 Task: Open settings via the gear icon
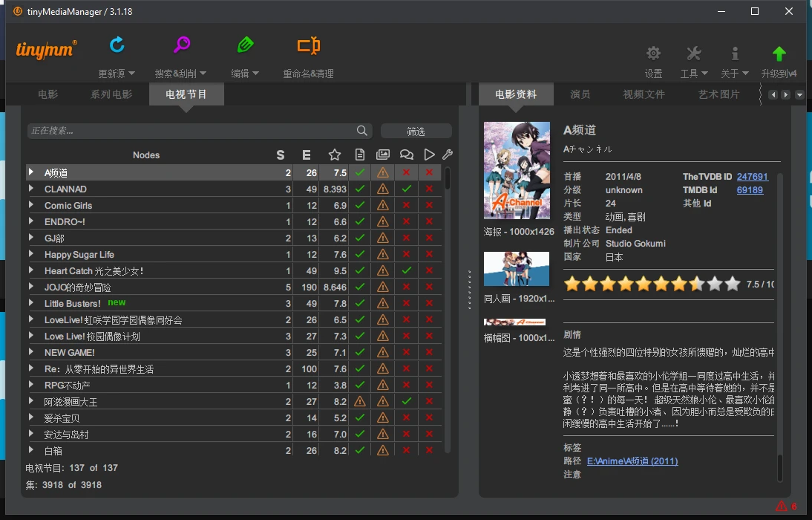tap(653, 53)
